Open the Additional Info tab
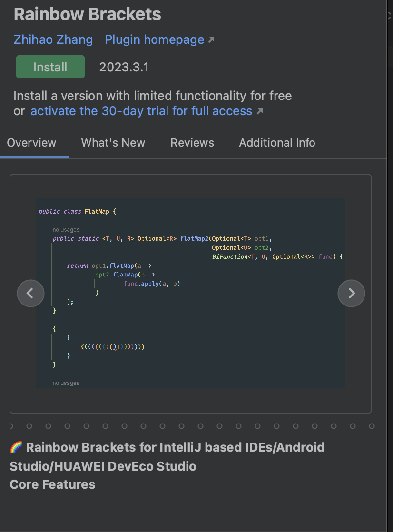 coord(277,143)
